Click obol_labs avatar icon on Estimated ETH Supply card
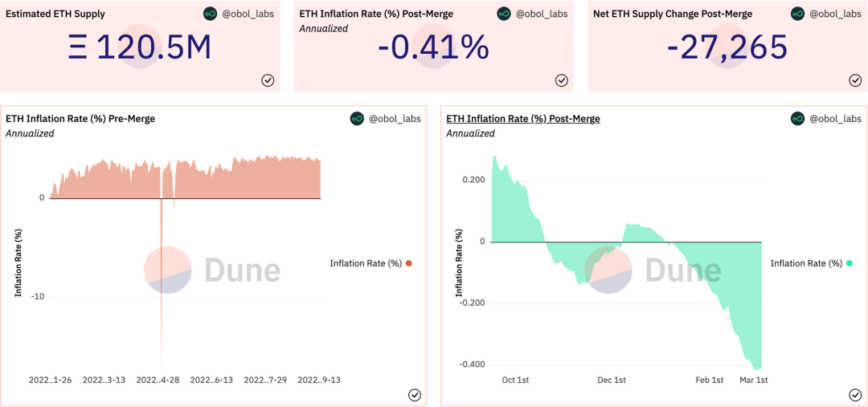 pos(211,14)
